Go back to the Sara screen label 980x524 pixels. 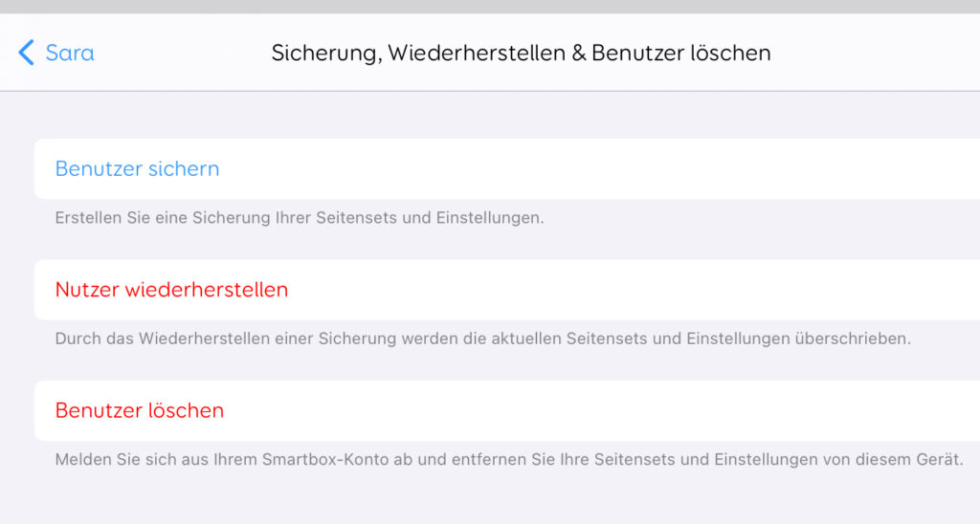[70, 53]
